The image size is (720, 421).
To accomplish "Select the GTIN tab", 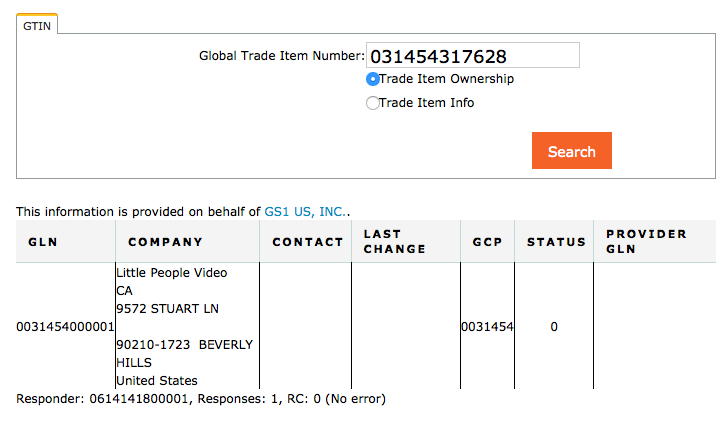I will click(x=38, y=27).
